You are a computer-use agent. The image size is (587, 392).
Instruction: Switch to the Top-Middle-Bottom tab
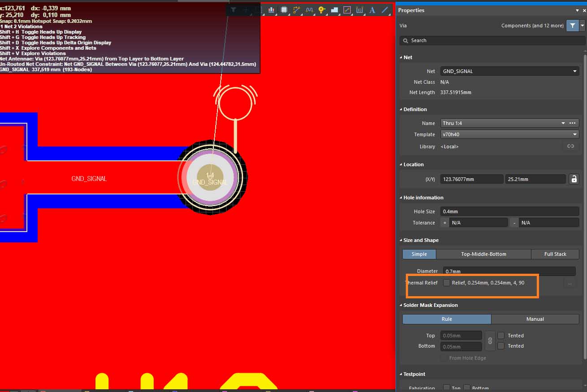click(x=483, y=254)
